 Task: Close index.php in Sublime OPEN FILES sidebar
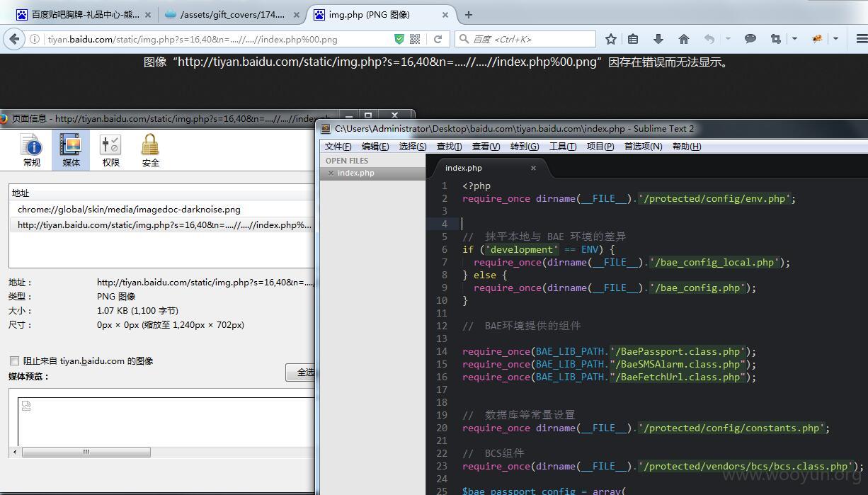pyautogui.click(x=331, y=173)
